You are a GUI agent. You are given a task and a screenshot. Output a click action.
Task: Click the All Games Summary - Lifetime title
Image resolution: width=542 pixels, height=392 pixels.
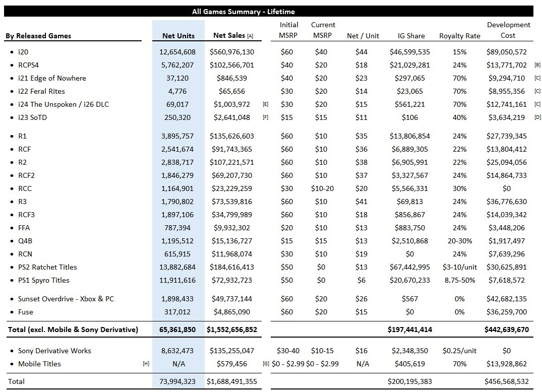(x=244, y=12)
